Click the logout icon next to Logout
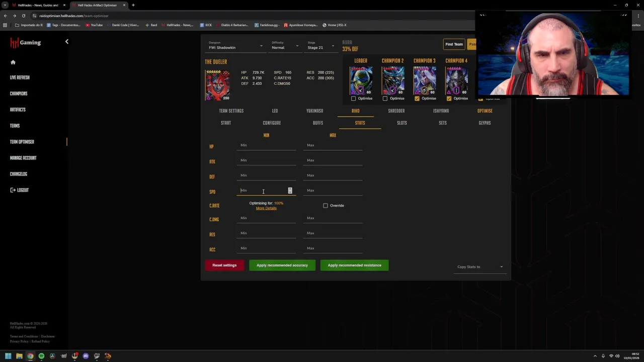The image size is (644, 362). [13, 190]
